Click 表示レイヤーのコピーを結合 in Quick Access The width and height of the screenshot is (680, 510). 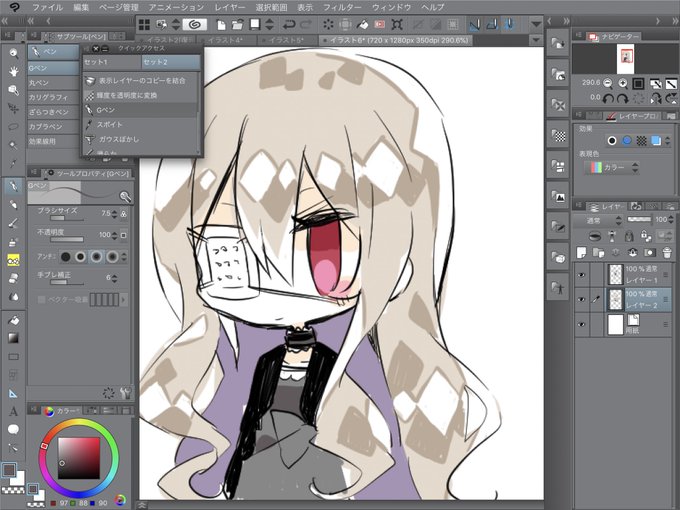tap(141, 81)
